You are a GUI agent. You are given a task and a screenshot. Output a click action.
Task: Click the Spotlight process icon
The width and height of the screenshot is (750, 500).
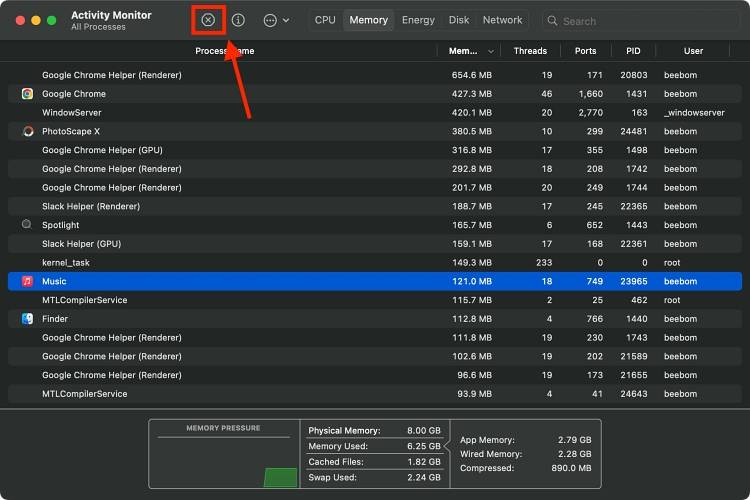pos(28,225)
